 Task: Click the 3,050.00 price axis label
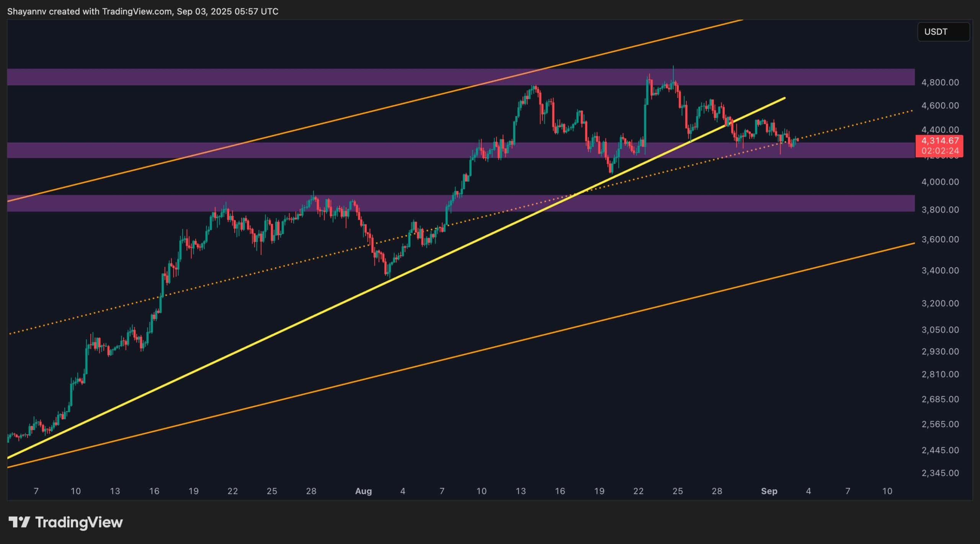[940, 330]
